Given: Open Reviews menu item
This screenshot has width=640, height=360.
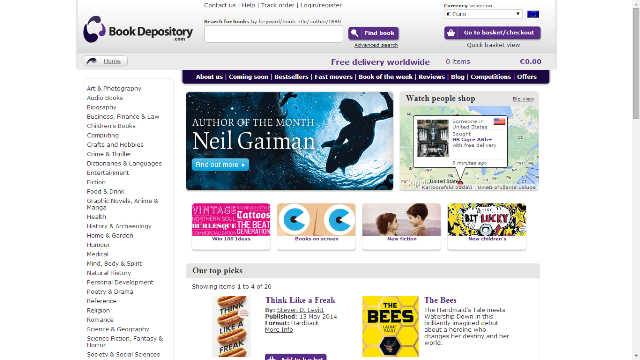Looking at the screenshot, I should click(431, 77).
